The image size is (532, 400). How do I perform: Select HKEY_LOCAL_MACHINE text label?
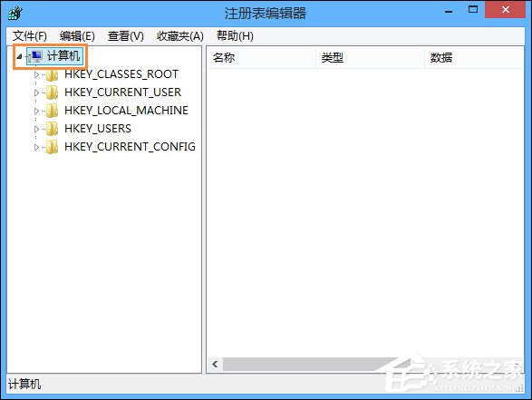click(126, 111)
